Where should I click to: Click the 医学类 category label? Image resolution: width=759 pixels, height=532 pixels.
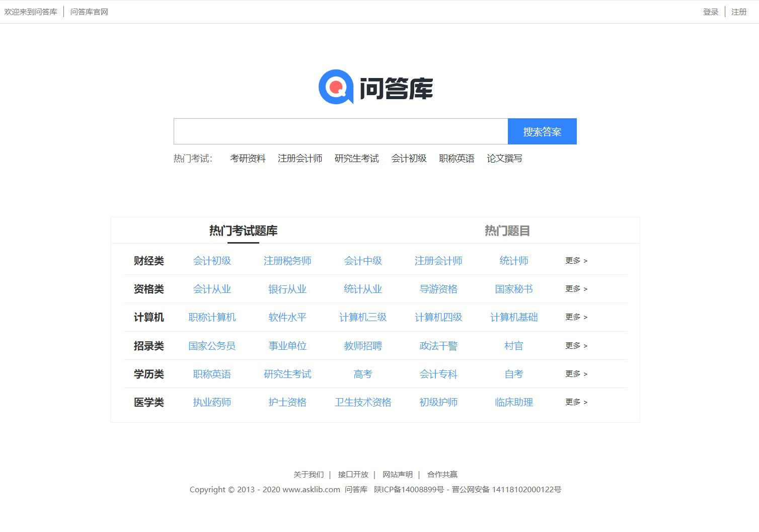click(x=149, y=402)
